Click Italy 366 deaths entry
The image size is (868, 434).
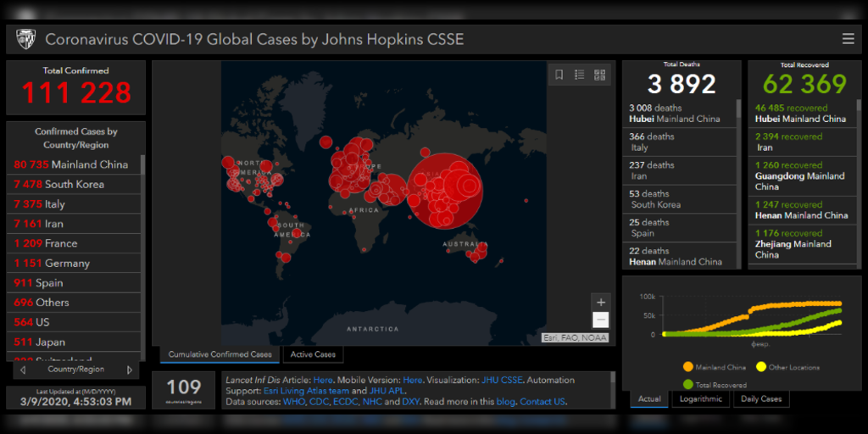coord(680,142)
